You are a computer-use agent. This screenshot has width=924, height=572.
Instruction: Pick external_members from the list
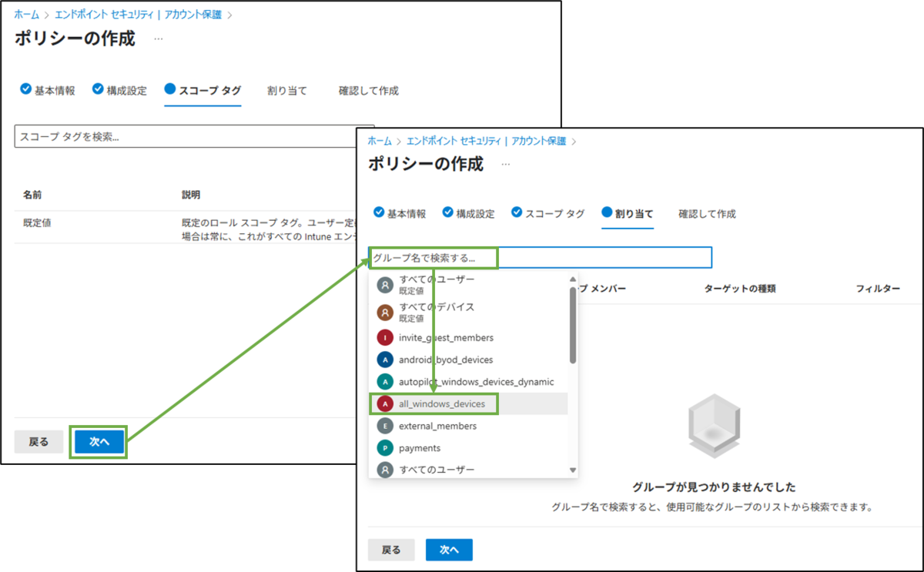[469, 426]
